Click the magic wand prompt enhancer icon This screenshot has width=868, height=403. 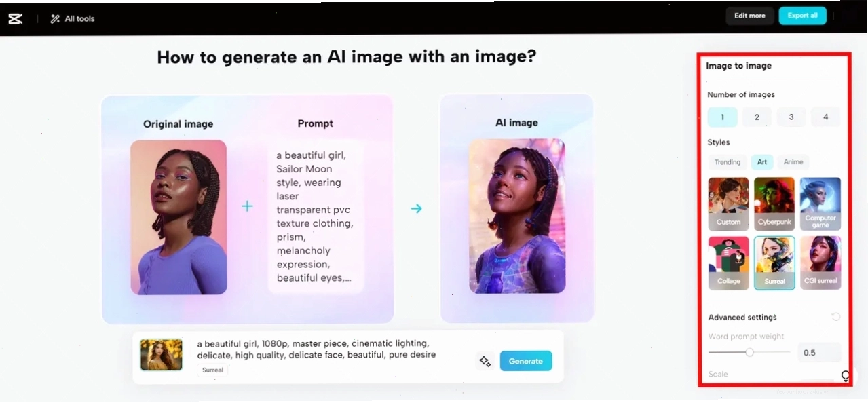click(485, 361)
